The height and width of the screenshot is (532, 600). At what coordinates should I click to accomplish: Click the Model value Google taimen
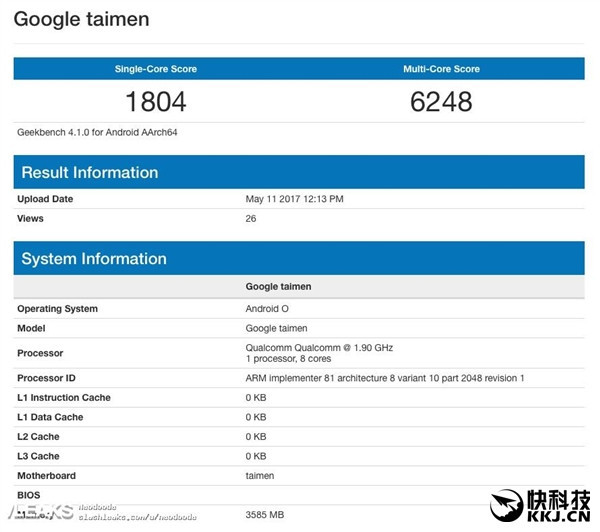pos(276,328)
